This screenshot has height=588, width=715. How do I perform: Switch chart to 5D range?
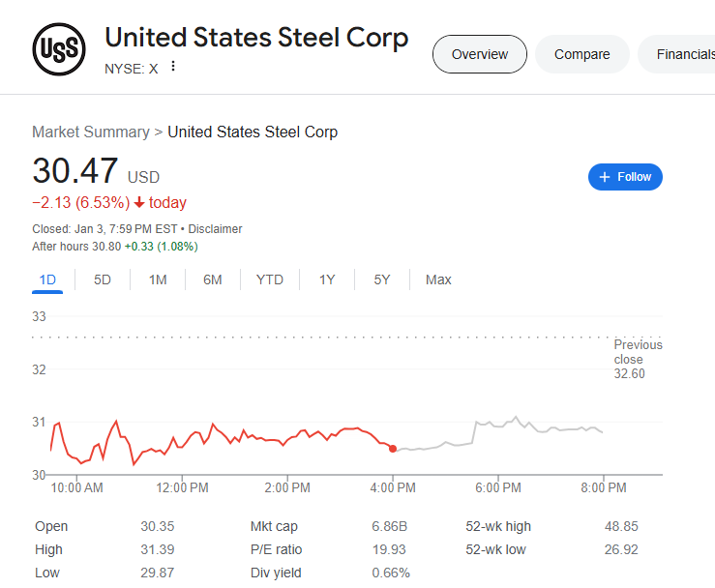(103, 279)
